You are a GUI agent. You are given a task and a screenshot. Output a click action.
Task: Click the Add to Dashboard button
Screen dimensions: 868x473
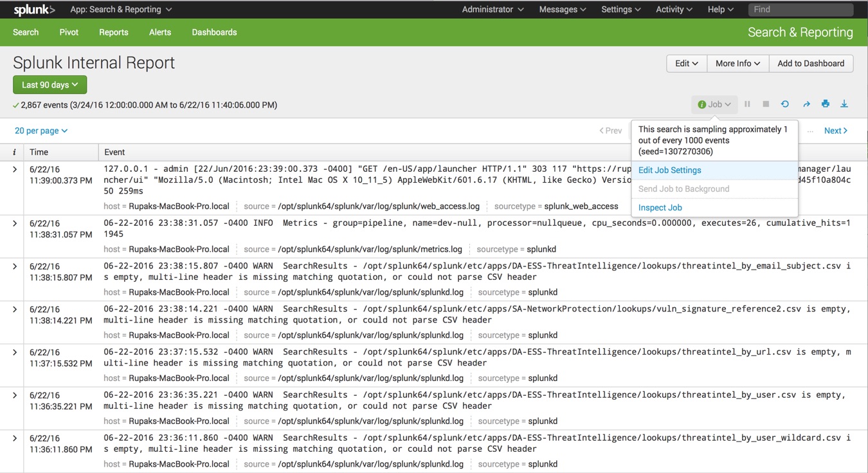(811, 64)
